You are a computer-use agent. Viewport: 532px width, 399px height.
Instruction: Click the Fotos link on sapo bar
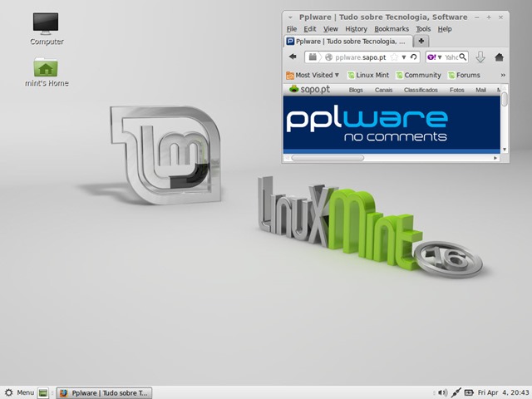click(x=456, y=90)
